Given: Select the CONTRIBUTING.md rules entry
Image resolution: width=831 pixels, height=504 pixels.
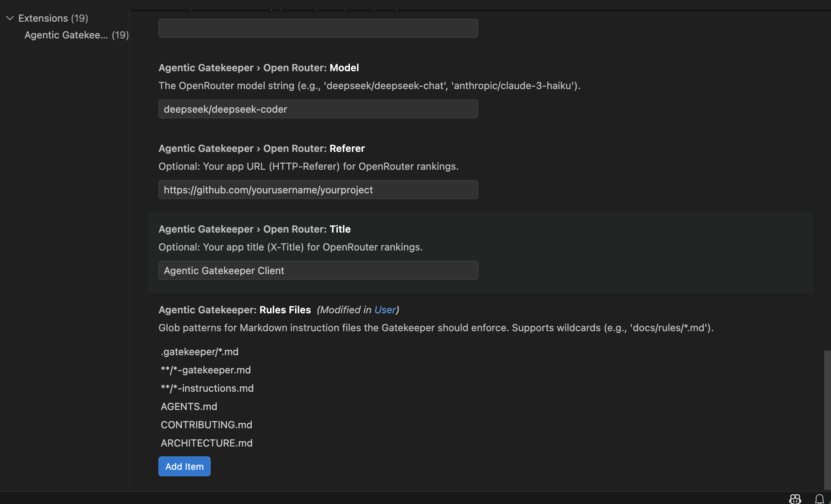Looking at the screenshot, I should (206, 424).
